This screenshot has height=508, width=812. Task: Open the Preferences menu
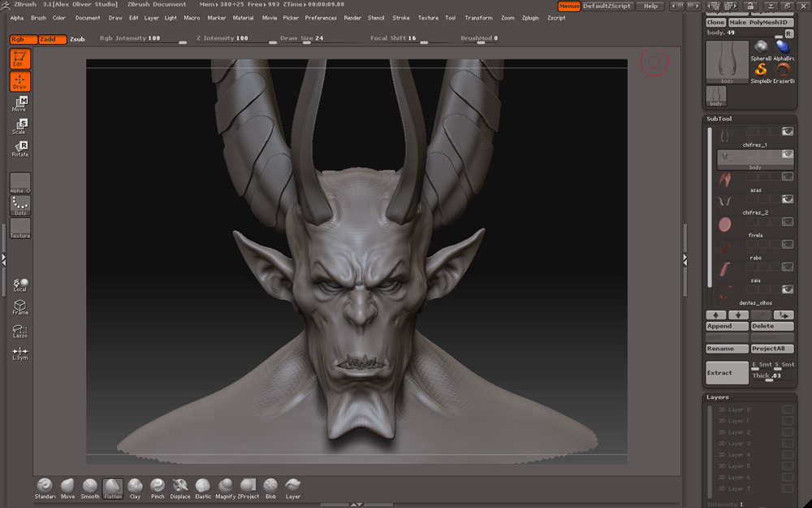tap(321, 18)
